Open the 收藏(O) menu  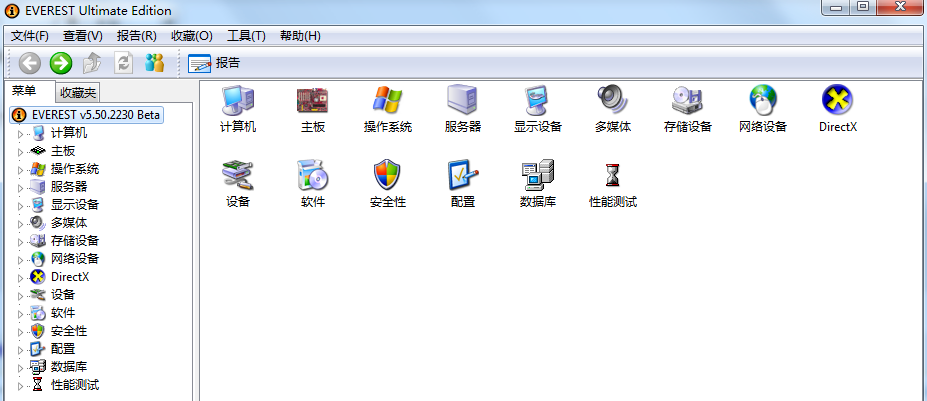point(192,36)
